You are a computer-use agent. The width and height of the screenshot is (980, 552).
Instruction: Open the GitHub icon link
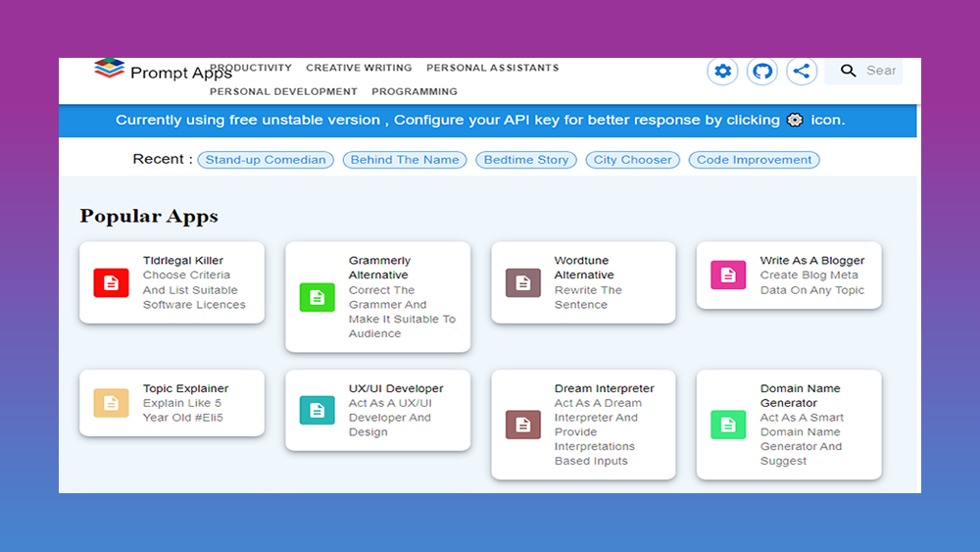pos(761,71)
